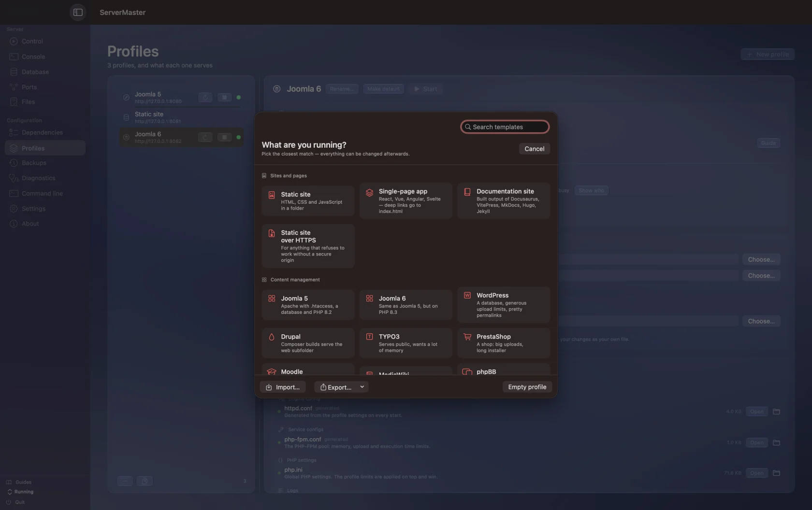Choose the Drupal template
812x510 pixels.
point(308,343)
